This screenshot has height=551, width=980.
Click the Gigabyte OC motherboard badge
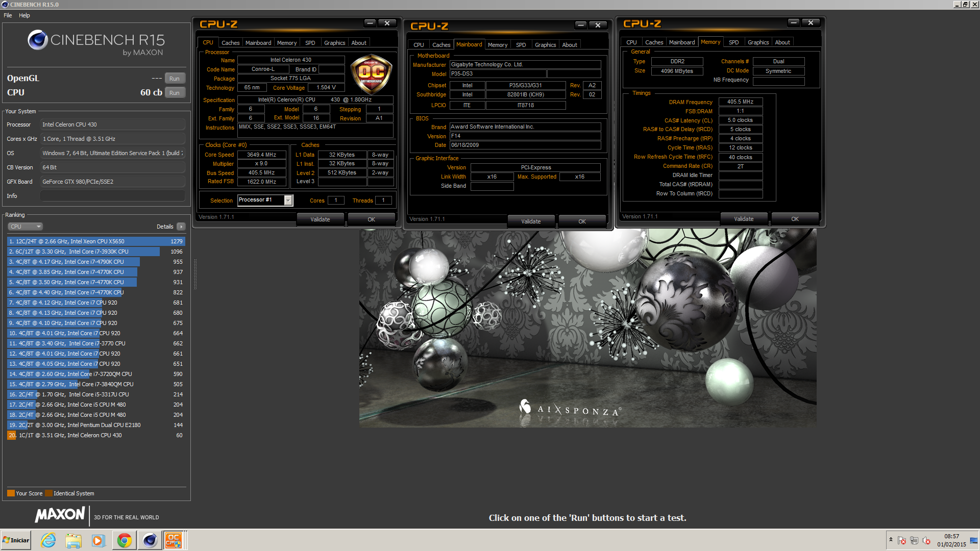372,74
